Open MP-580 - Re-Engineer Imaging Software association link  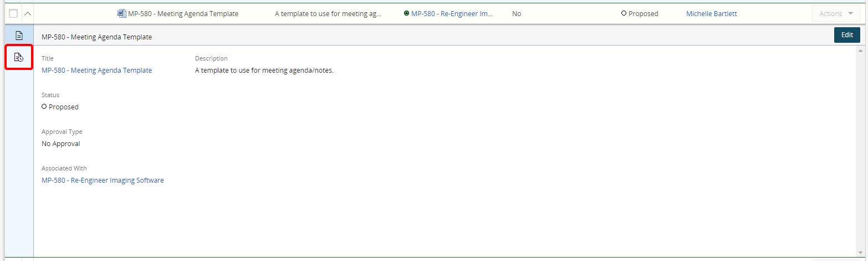pyautogui.click(x=103, y=180)
